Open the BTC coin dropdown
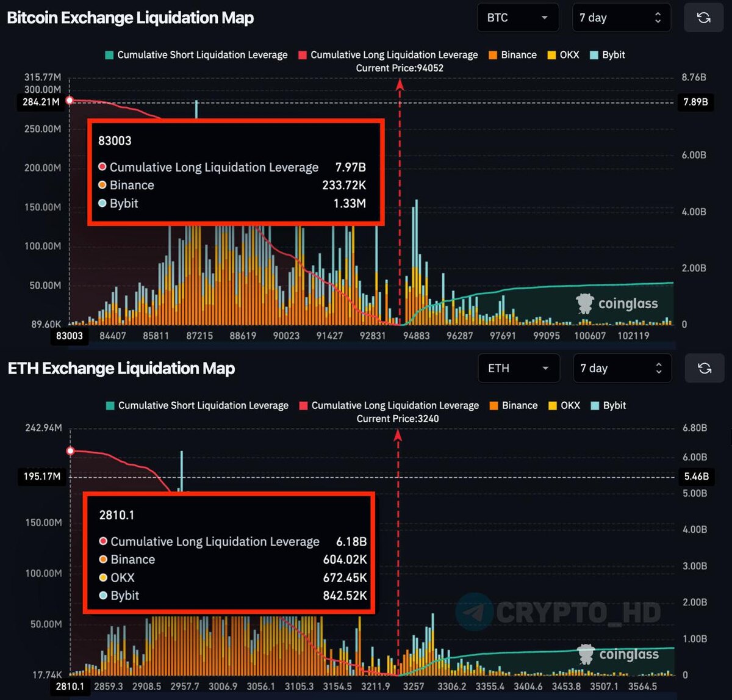The height and width of the screenshot is (700, 732). (x=517, y=18)
